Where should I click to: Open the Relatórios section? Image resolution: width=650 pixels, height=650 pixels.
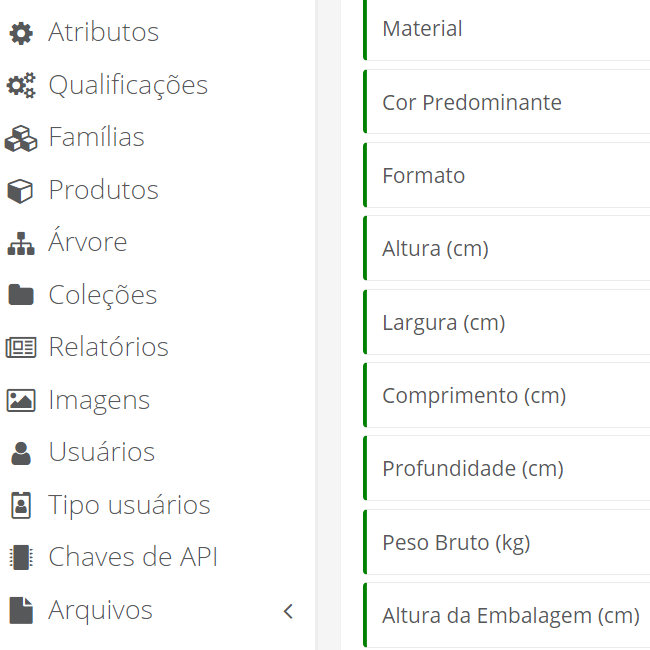pos(108,347)
